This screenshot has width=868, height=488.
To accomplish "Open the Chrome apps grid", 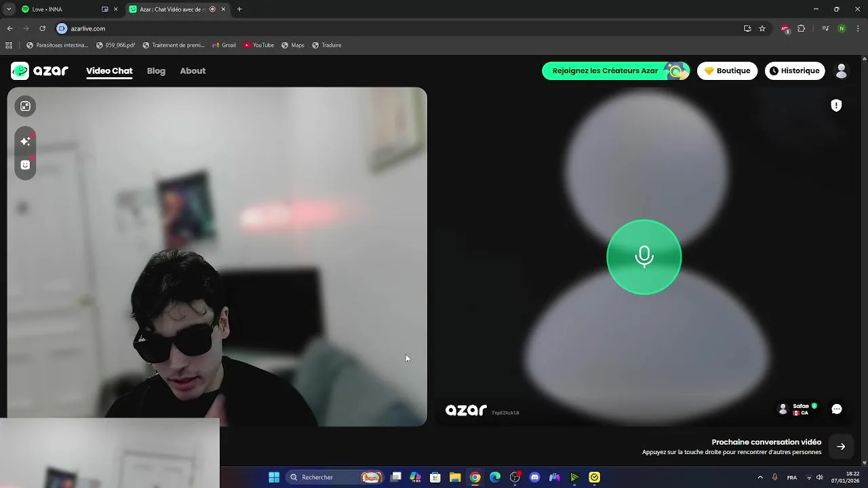I will tap(9, 45).
